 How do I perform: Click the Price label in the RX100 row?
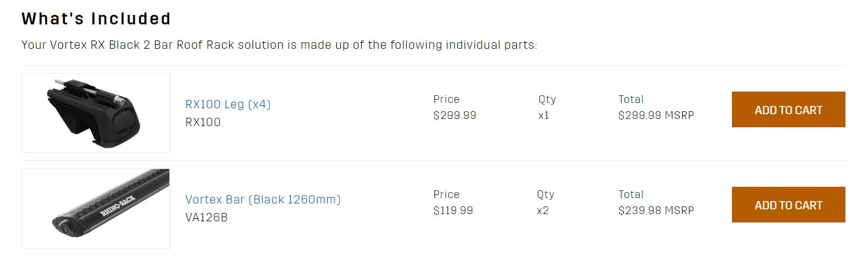tap(446, 99)
